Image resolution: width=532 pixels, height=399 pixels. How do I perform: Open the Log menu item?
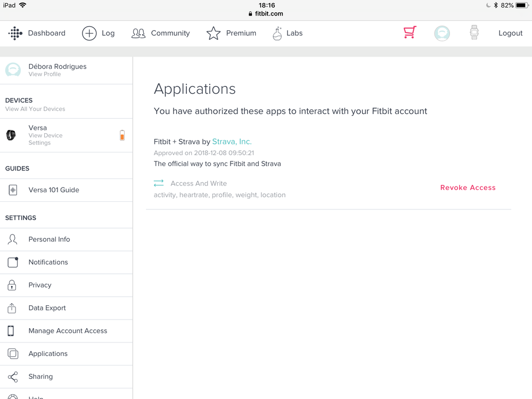coord(108,33)
